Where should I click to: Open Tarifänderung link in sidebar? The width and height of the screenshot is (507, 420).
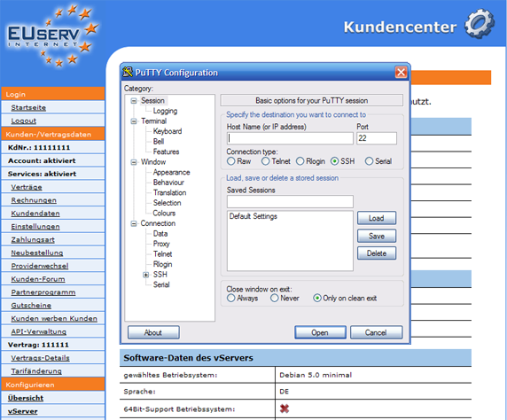(36, 371)
